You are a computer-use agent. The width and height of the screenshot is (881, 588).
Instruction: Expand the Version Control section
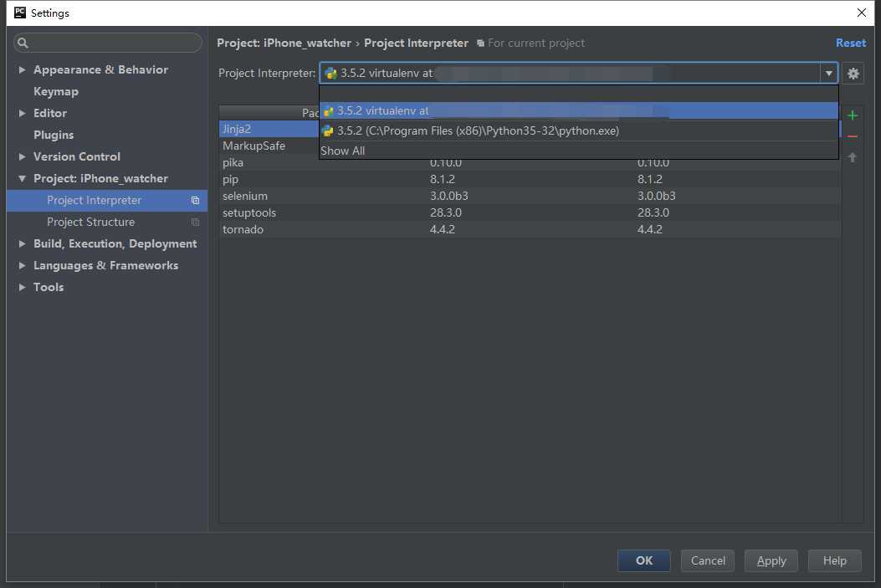pyautogui.click(x=22, y=156)
